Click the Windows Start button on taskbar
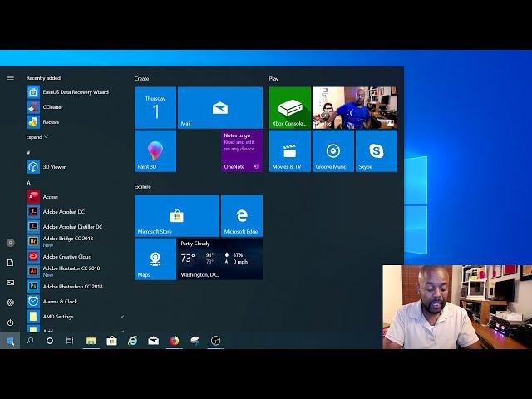Viewport: 532px width, 399px height. (10, 341)
